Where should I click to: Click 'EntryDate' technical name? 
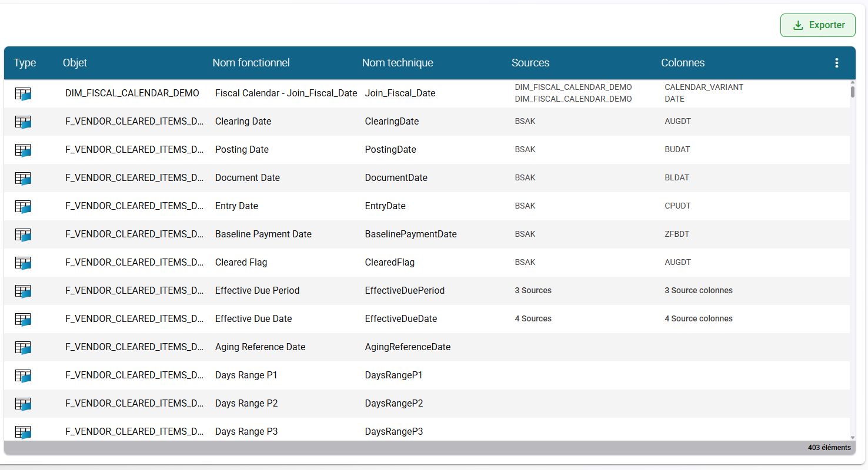[385, 206]
